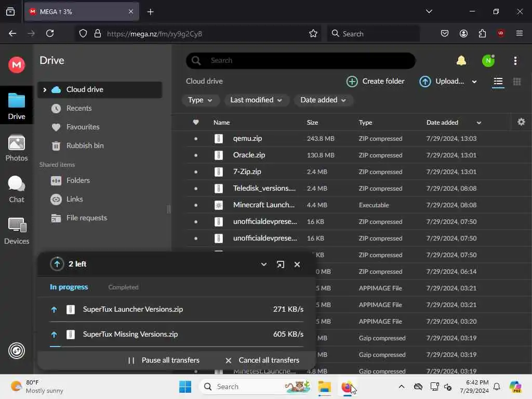This screenshot has height=399, width=532.
Task: Toggle favourite dot for Teledisk_versions file
Action: [x=196, y=189]
